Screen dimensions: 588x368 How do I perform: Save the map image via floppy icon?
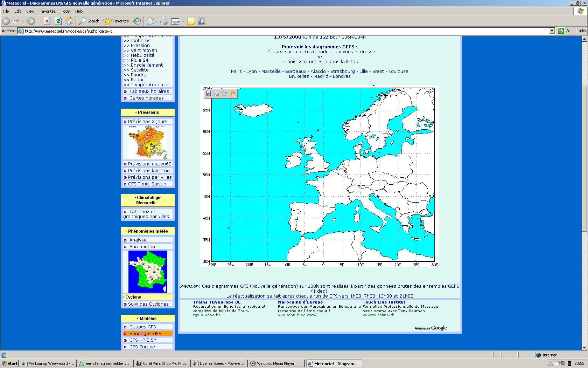pyautogui.click(x=209, y=94)
